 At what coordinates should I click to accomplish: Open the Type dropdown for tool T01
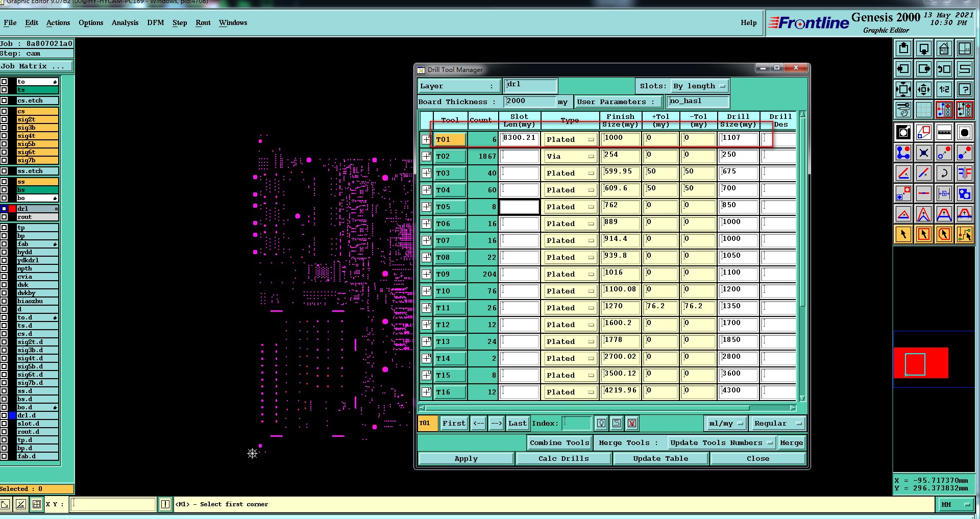coord(570,139)
